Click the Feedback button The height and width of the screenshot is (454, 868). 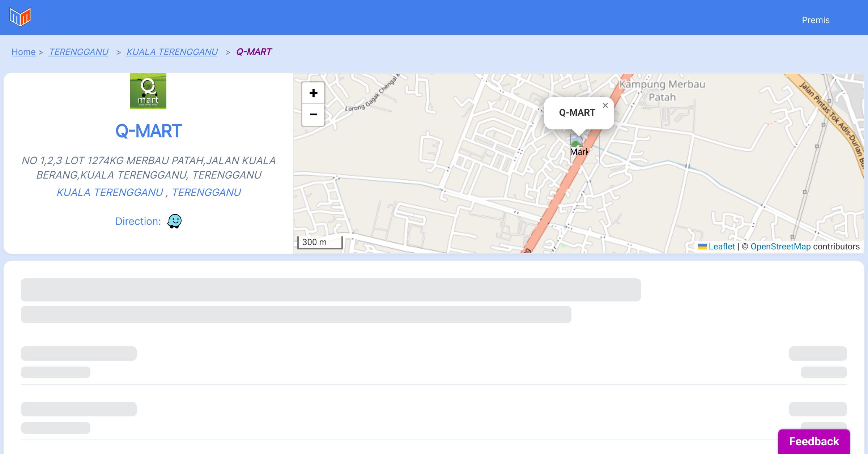814,441
